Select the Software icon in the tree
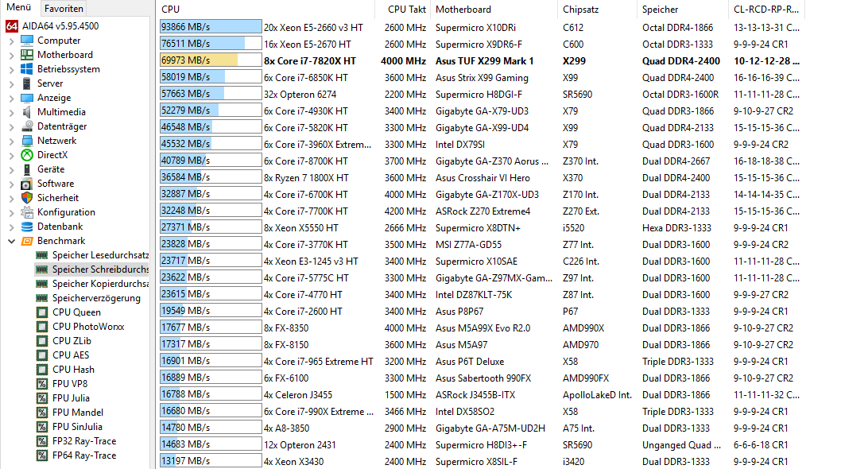 coord(26,184)
